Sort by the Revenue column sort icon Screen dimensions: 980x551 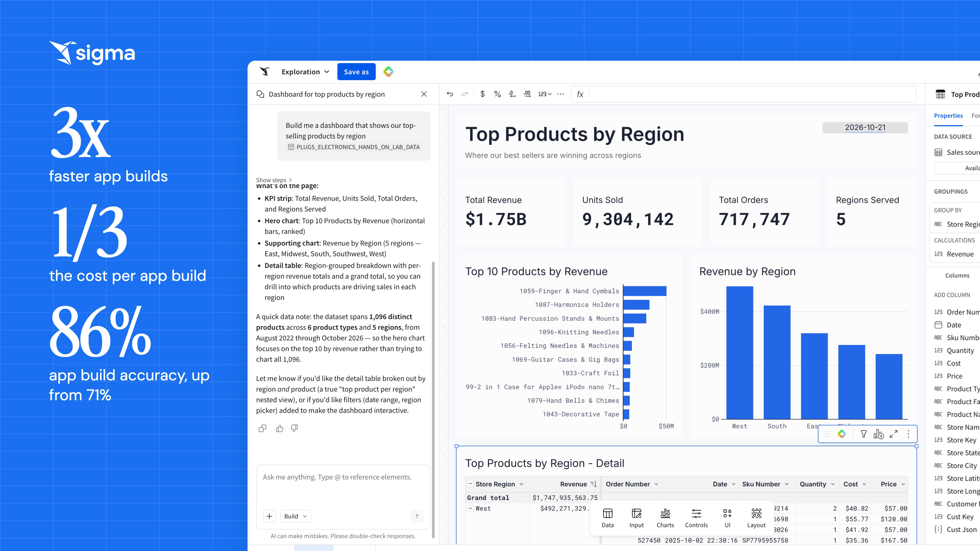click(x=593, y=484)
